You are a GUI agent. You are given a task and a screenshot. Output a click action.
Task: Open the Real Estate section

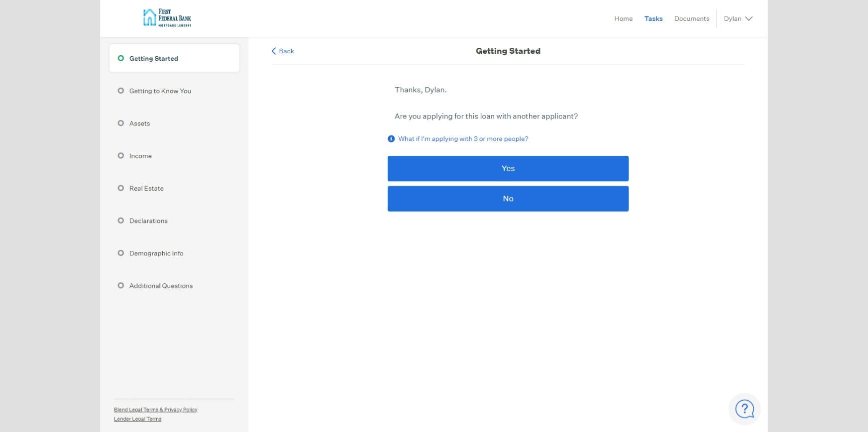click(146, 189)
